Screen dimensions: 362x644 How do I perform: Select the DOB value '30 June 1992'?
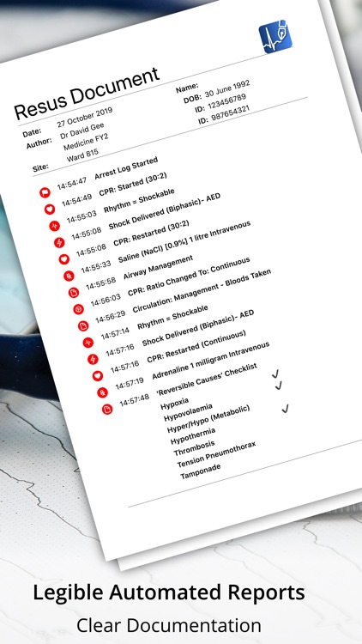[x=227, y=90]
